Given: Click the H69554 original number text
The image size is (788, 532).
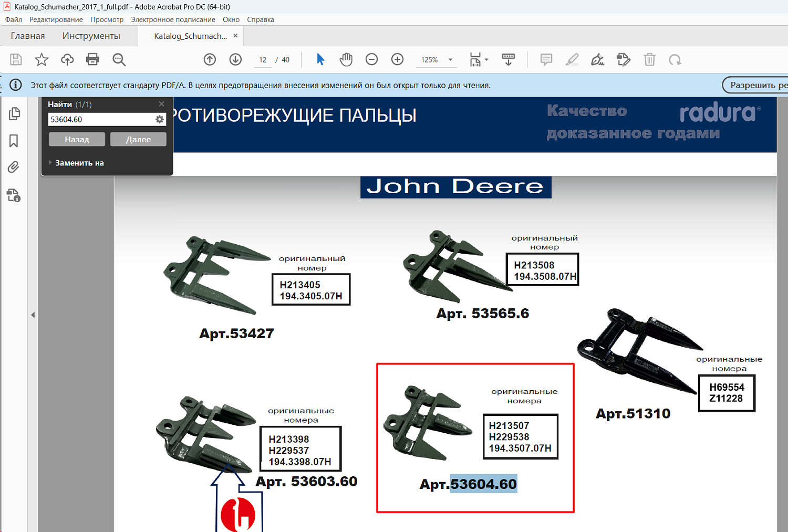Looking at the screenshot, I should [x=727, y=387].
